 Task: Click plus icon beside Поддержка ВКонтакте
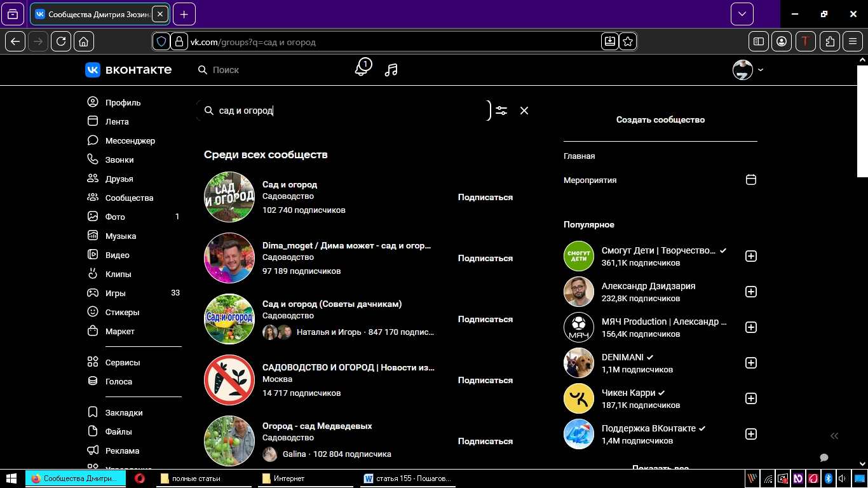(750, 434)
